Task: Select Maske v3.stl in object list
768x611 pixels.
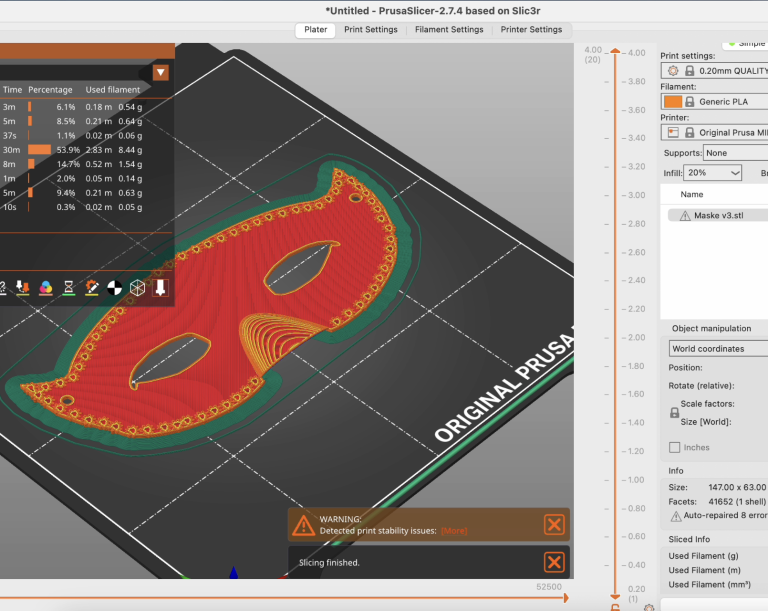Action: [x=720, y=215]
